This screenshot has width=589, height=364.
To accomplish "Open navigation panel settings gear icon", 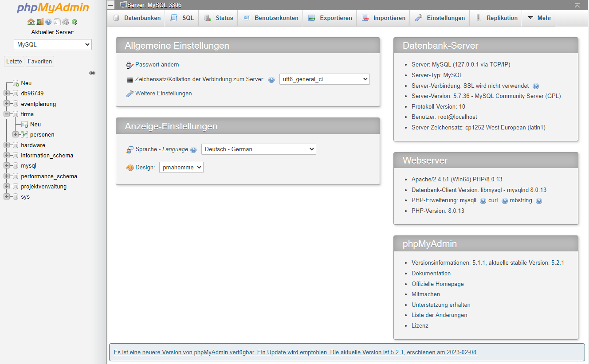I will [x=66, y=22].
